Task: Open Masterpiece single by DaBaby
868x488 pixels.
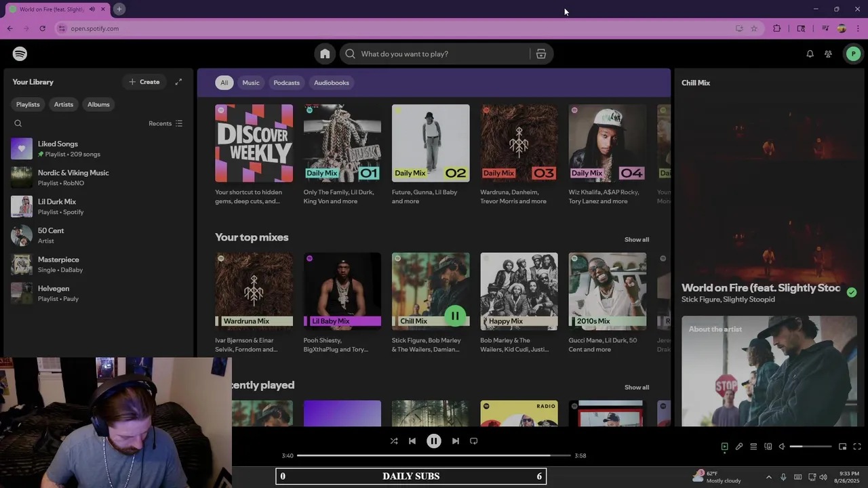Action: [98, 264]
